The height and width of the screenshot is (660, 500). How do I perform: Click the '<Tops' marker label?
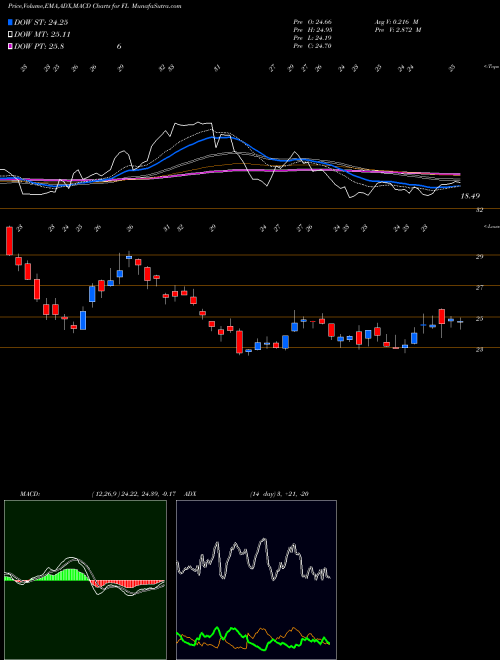[492, 67]
